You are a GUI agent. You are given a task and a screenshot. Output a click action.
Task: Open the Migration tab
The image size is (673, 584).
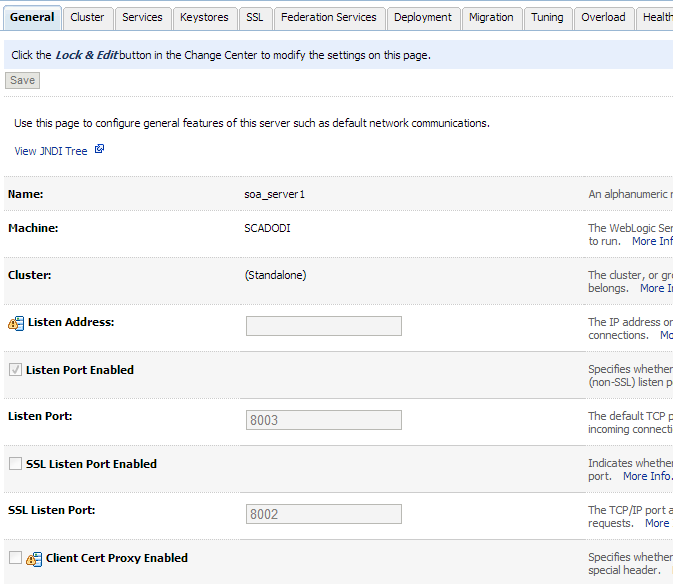click(x=491, y=17)
